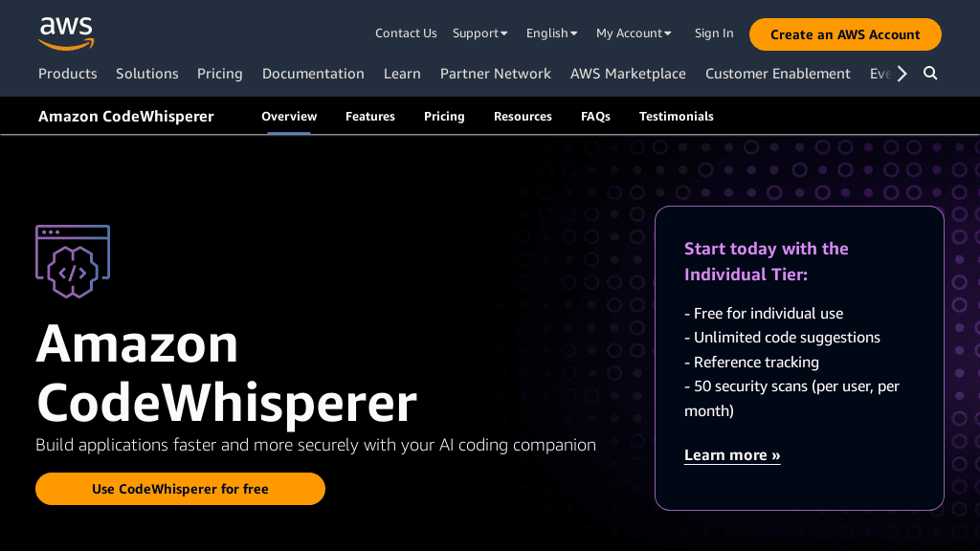The height and width of the screenshot is (551, 980).
Task: Open the Pricing tab in the CodeWhisperer nav
Action: (444, 116)
